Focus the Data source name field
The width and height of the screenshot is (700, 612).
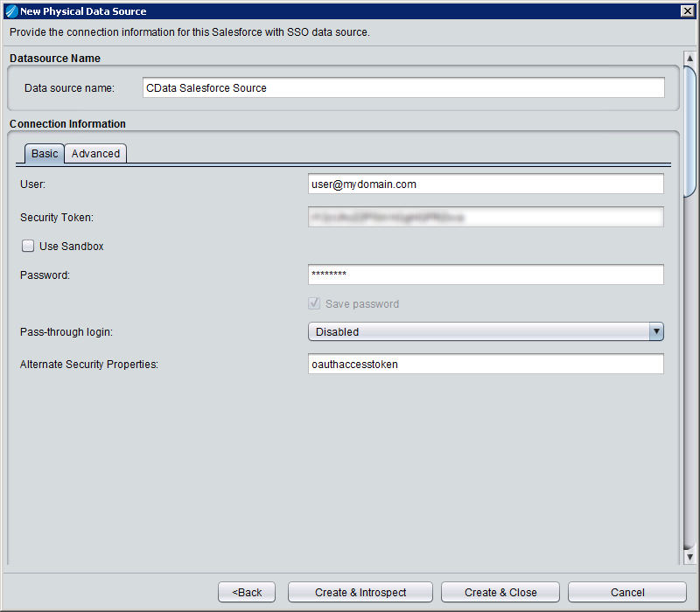pyautogui.click(x=403, y=88)
